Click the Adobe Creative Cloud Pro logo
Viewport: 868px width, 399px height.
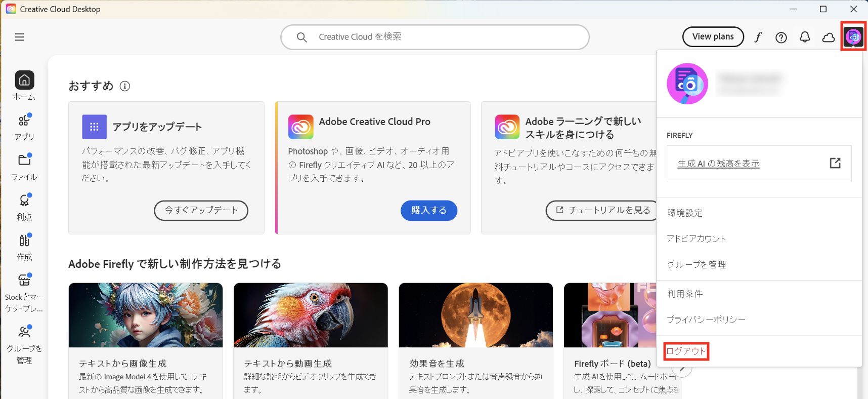(300, 127)
